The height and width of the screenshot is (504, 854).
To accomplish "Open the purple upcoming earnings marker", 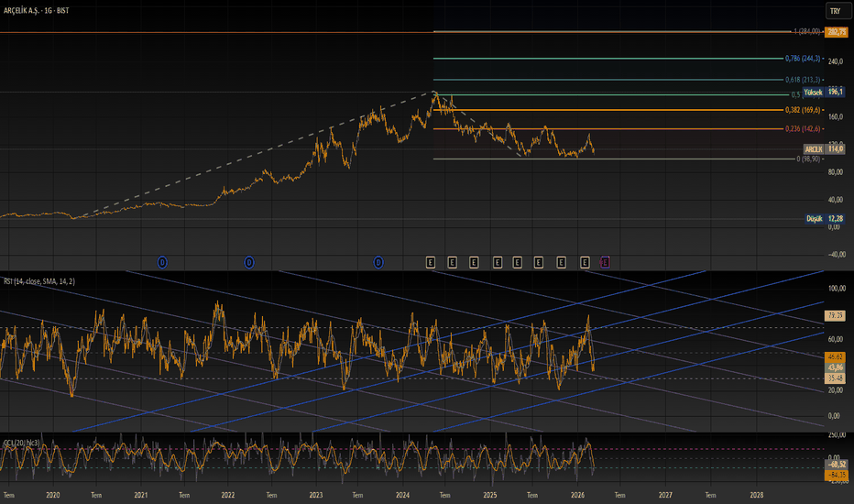I will pos(604,262).
